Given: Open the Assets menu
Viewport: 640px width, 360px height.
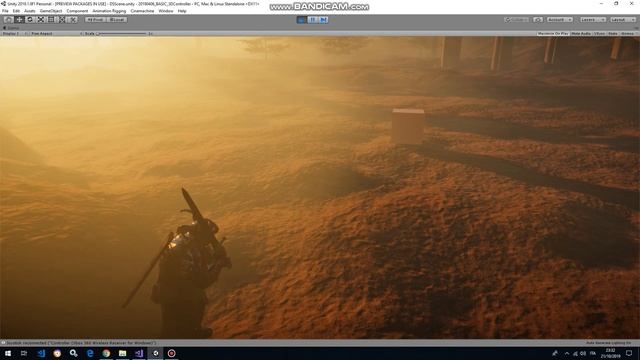Looking at the screenshot, I should (29, 11).
